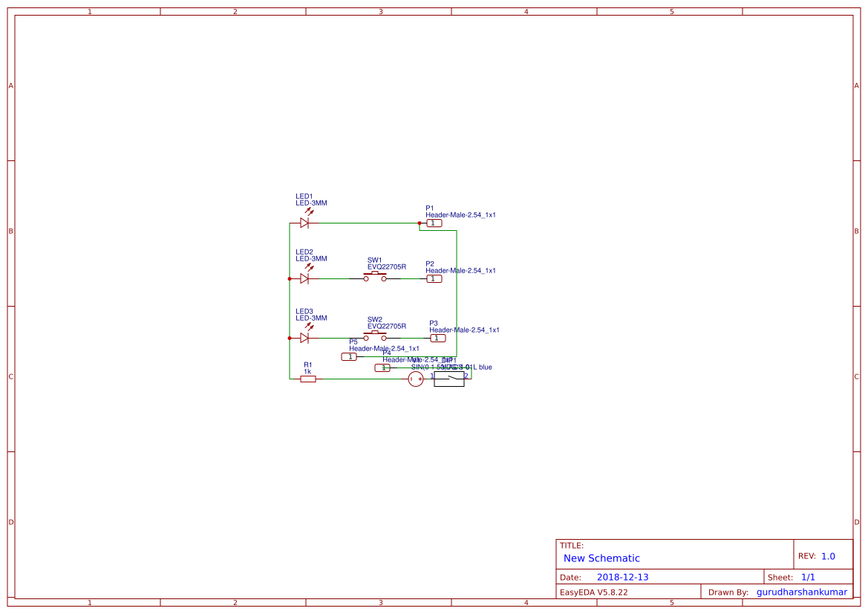The image size is (868, 614).
Task: Select the sheet number 1/1 value
Action: point(808,577)
